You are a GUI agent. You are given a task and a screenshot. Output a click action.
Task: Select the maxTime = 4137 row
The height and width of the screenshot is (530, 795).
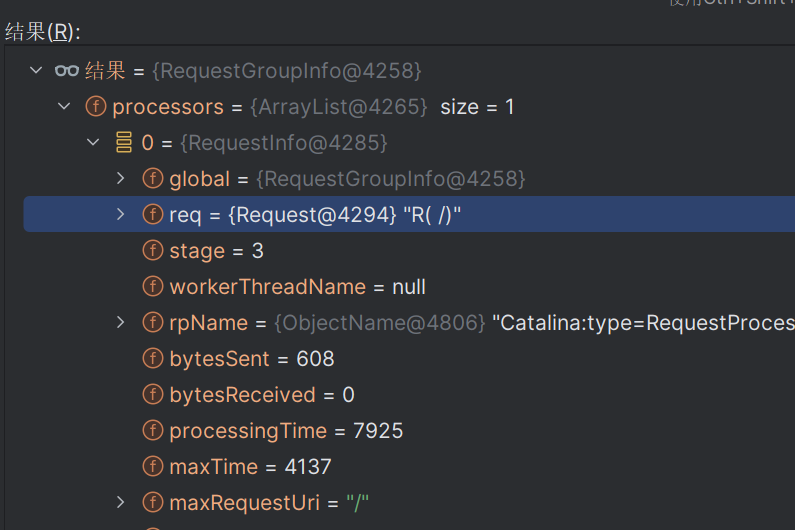click(x=250, y=467)
